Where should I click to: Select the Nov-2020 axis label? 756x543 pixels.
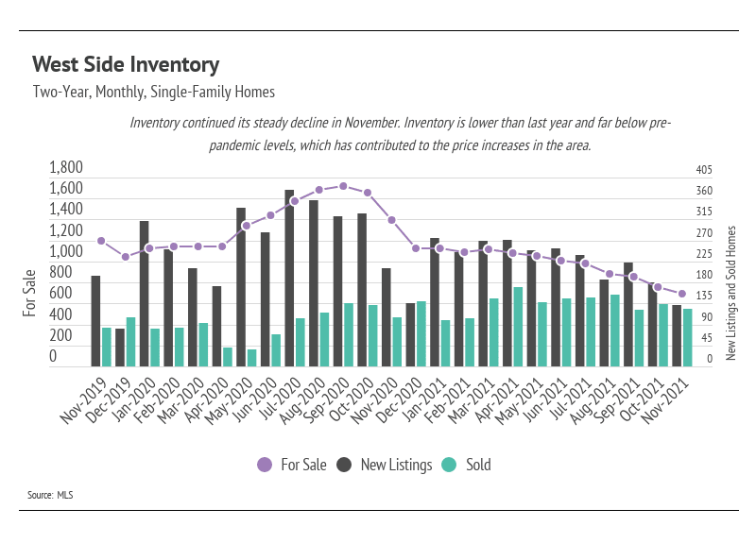click(373, 400)
